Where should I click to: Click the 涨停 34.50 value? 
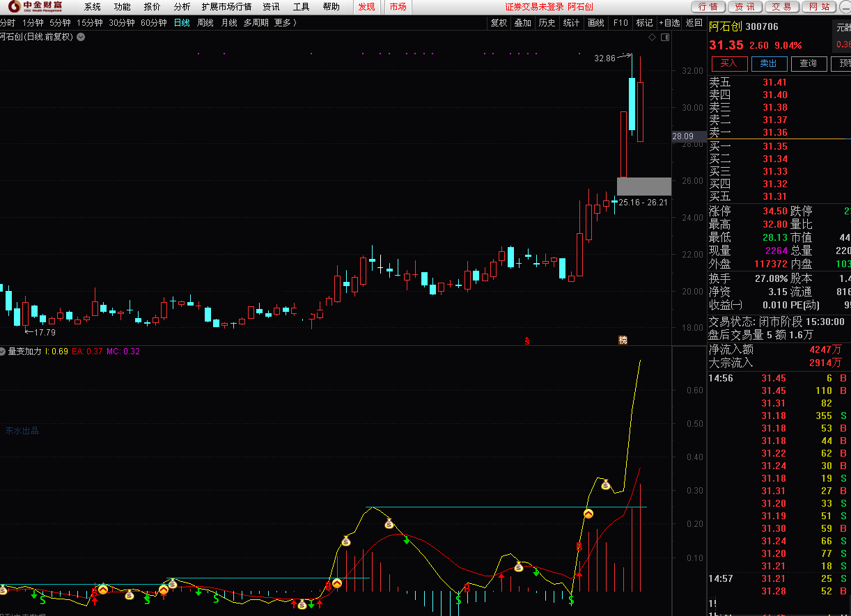click(x=774, y=211)
